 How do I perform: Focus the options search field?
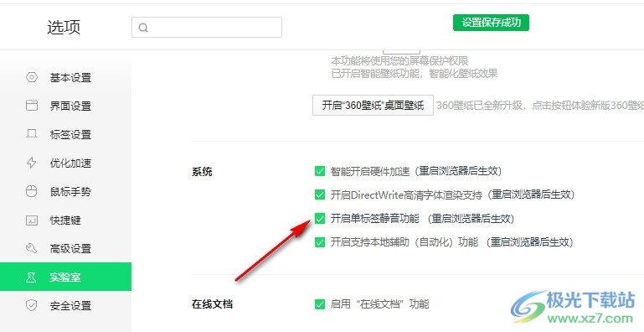click(x=207, y=27)
